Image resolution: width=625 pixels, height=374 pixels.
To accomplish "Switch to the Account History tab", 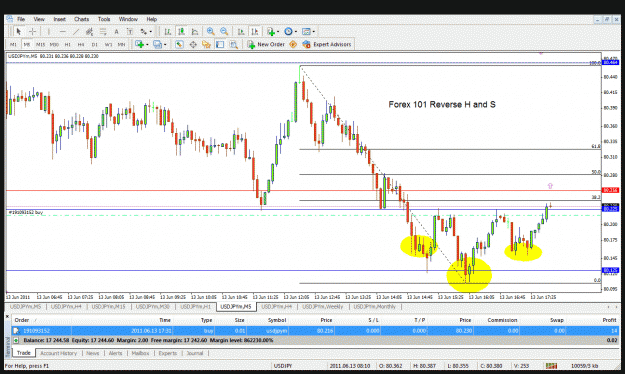I will click(58, 353).
